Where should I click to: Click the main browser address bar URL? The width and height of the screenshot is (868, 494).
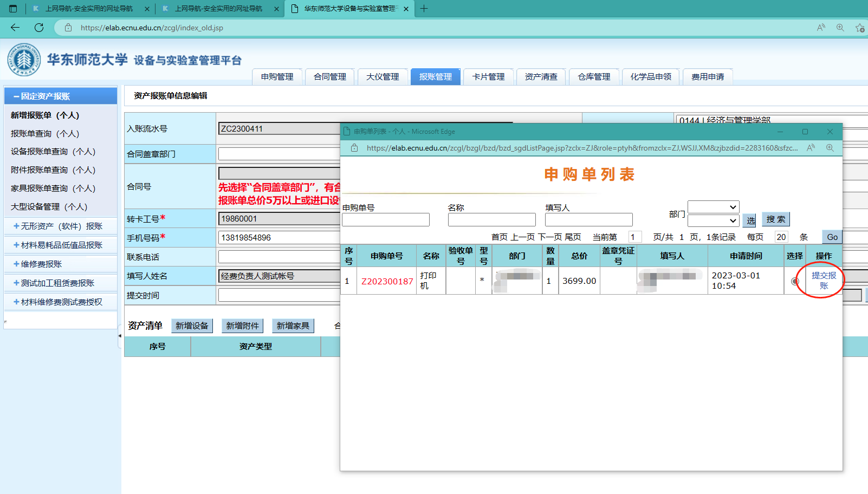tap(152, 28)
